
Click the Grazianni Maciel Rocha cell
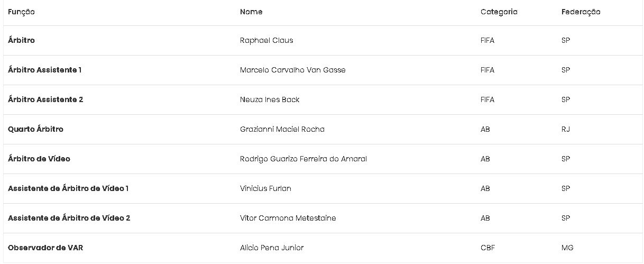(x=282, y=129)
